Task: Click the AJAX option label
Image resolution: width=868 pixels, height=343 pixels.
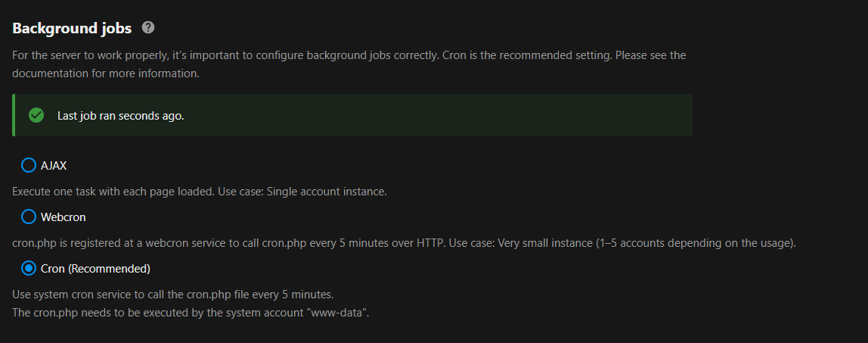Action: click(x=54, y=165)
